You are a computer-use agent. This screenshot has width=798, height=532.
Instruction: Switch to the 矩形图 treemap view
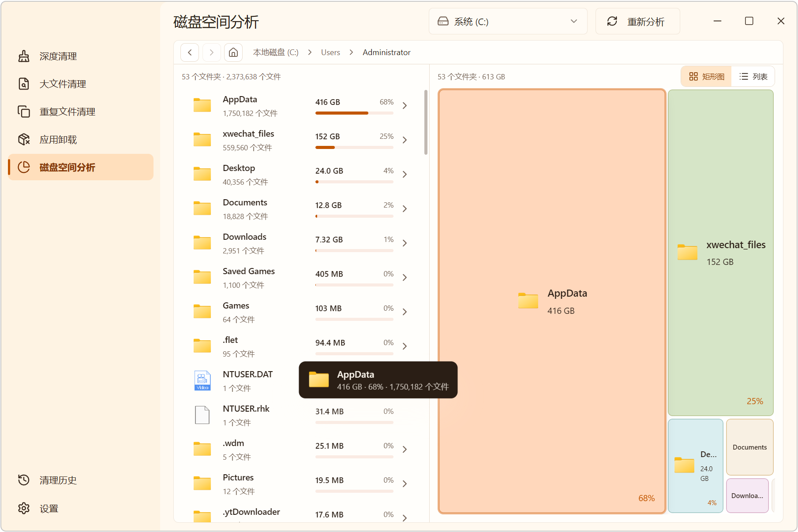pyautogui.click(x=706, y=76)
